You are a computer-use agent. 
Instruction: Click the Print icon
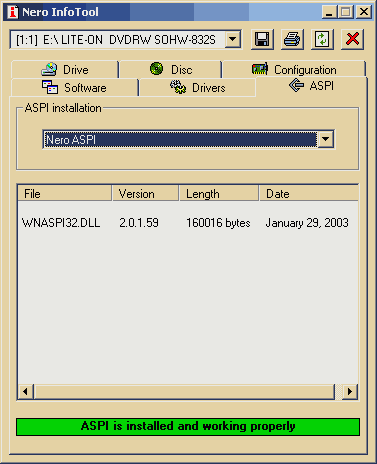point(292,39)
